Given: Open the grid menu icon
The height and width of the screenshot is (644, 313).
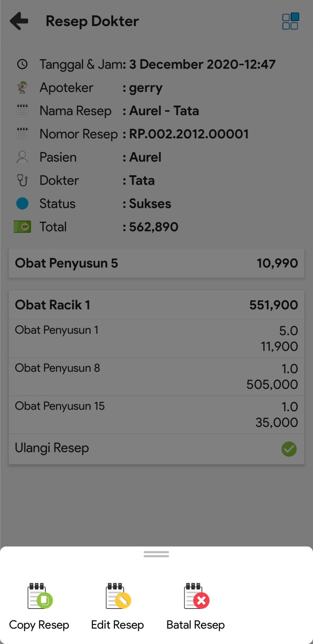Looking at the screenshot, I should click(290, 21).
